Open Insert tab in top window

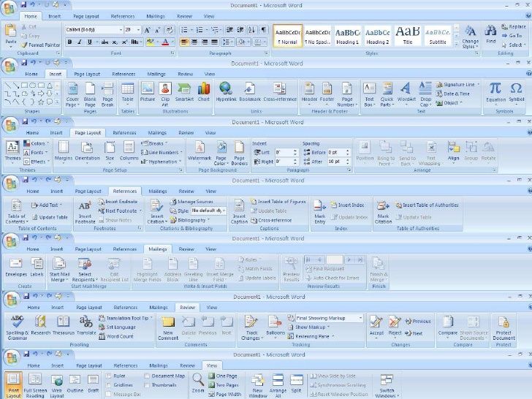tap(54, 16)
